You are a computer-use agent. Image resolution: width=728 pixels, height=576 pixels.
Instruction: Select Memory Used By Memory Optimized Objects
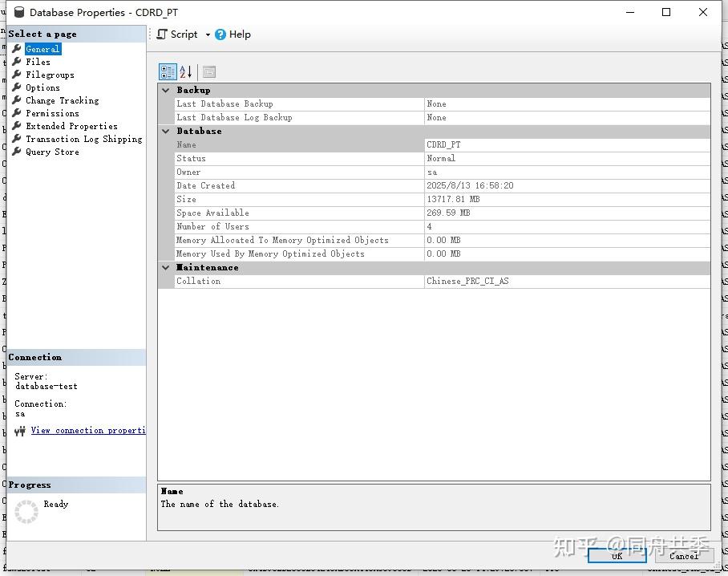pyautogui.click(x=442, y=254)
